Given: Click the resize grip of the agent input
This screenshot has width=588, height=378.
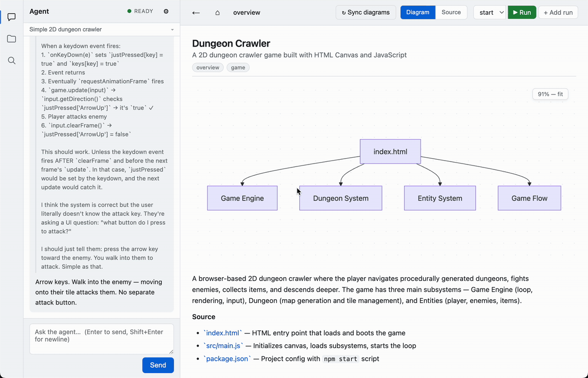Looking at the screenshot, I should (171, 352).
